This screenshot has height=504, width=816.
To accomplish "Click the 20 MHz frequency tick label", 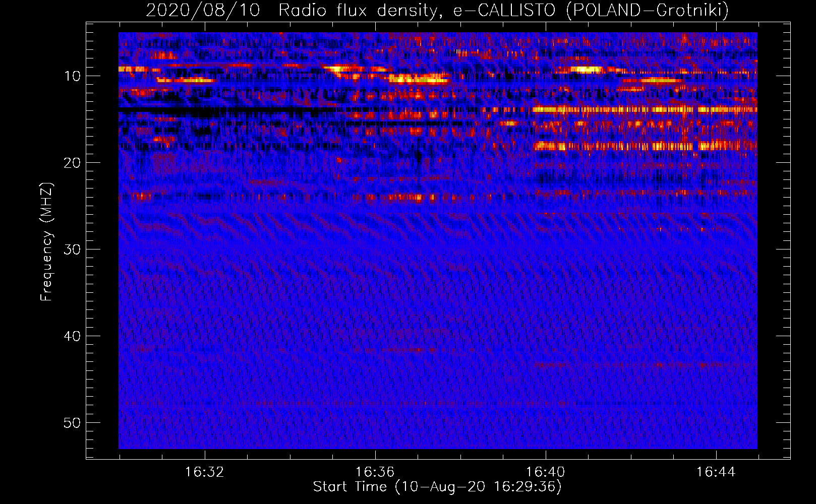I will coord(73,163).
